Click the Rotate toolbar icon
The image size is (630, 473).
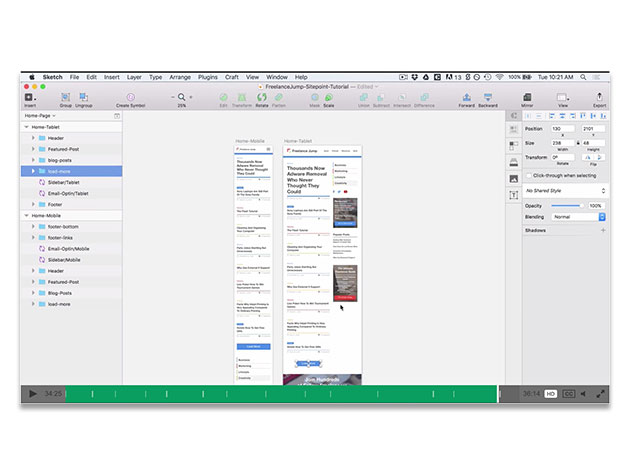[262, 97]
